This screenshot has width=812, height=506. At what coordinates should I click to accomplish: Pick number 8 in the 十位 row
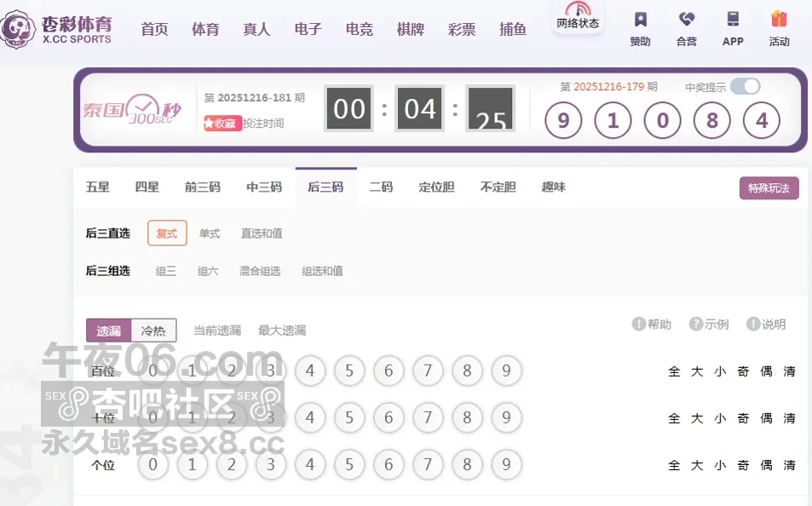pyautogui.click(x=467, y=417)
